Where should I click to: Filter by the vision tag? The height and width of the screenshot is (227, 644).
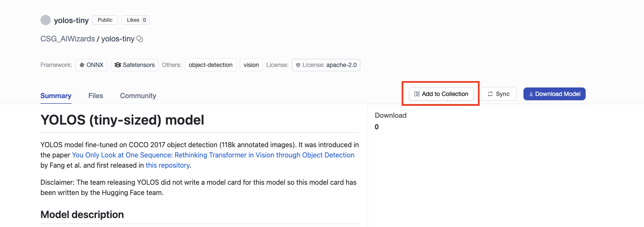point(251,65)
